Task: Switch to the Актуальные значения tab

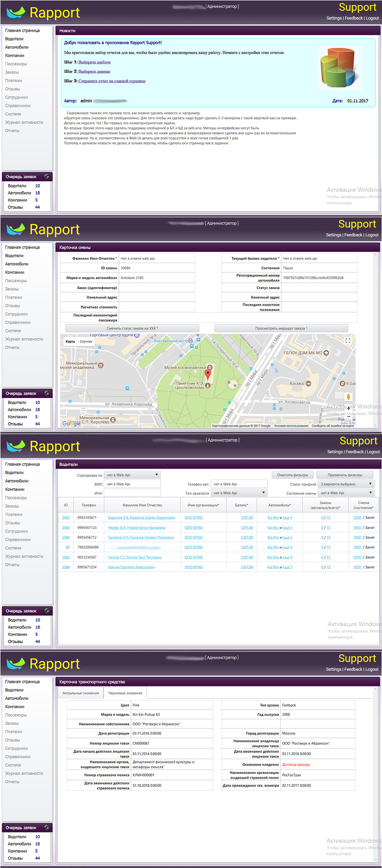Action: [x=81, y=693]
